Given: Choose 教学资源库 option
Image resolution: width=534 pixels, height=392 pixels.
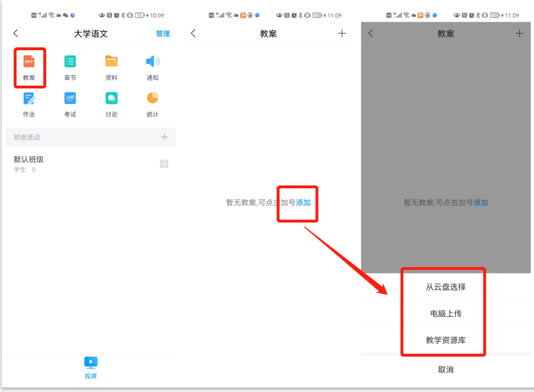Looking at the screenshot, I should 446,340.
